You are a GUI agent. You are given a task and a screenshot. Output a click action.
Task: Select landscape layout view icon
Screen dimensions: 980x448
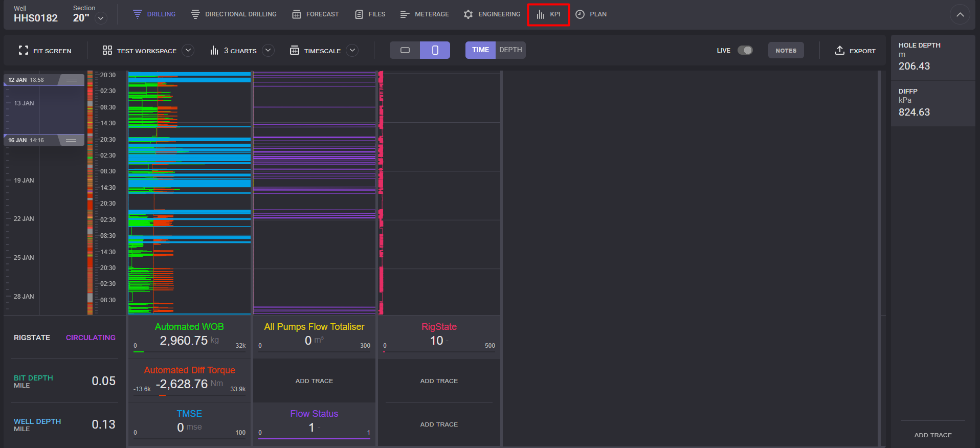pos(405,50)
